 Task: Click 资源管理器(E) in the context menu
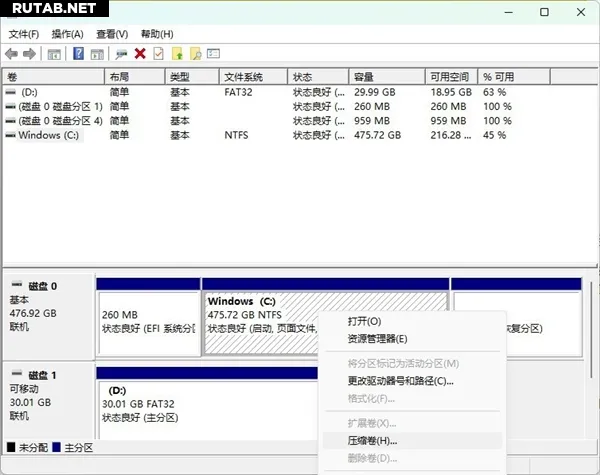tap(370, 339)
